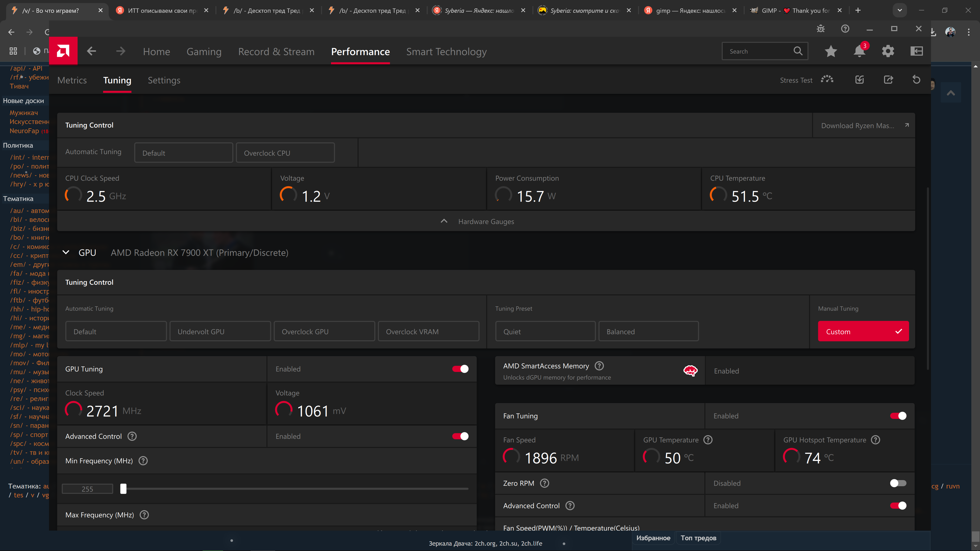Open the help question mark icon
980x551 pixels.
click(845, 29)
